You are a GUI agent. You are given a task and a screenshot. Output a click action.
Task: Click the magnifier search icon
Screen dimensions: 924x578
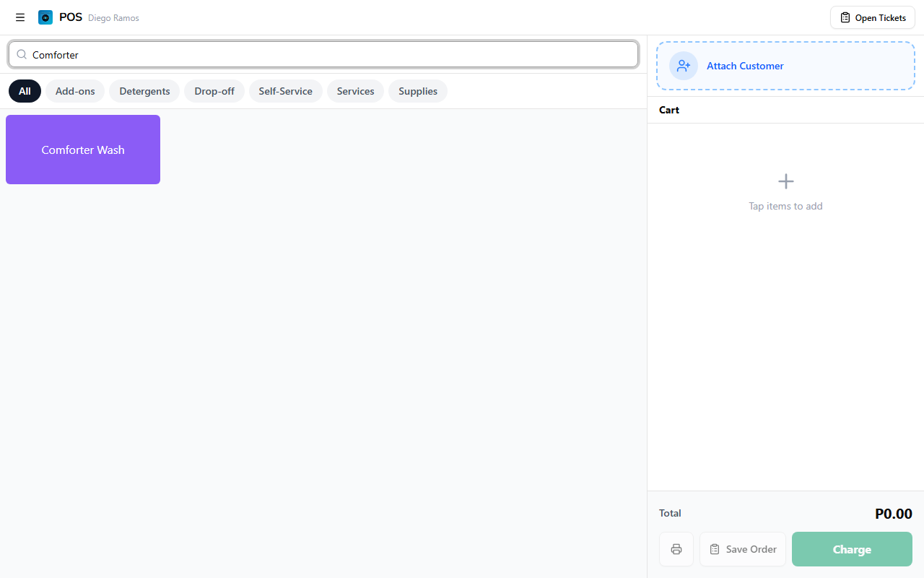coord(22,55)
